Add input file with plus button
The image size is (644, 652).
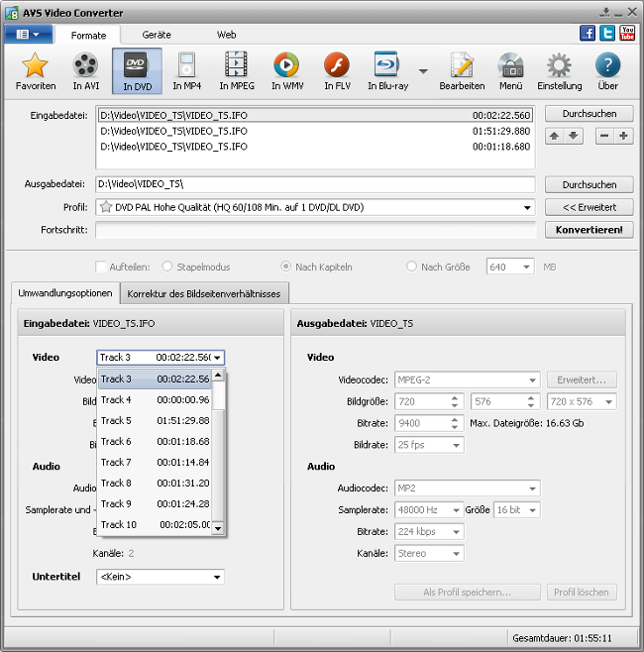click(623, 136)
